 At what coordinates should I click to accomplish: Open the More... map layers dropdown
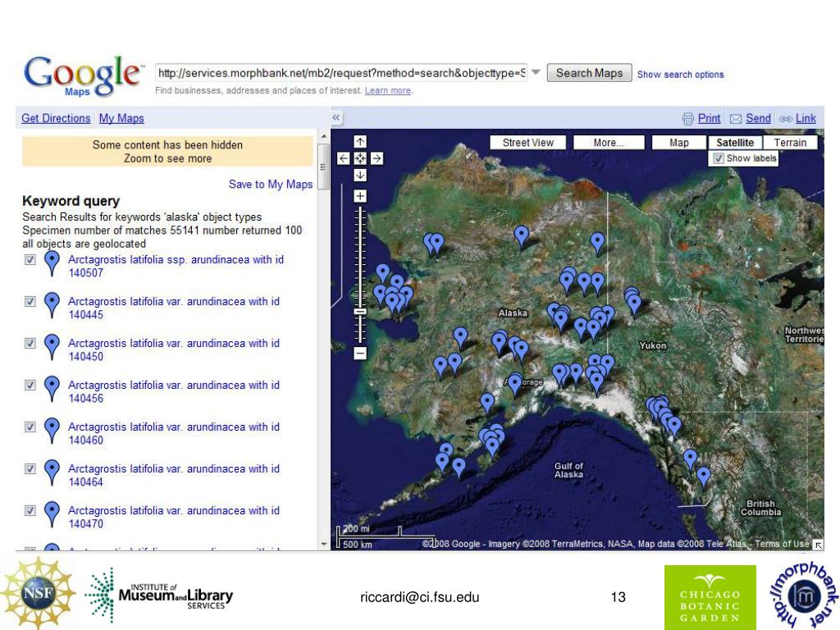[609, 143]
